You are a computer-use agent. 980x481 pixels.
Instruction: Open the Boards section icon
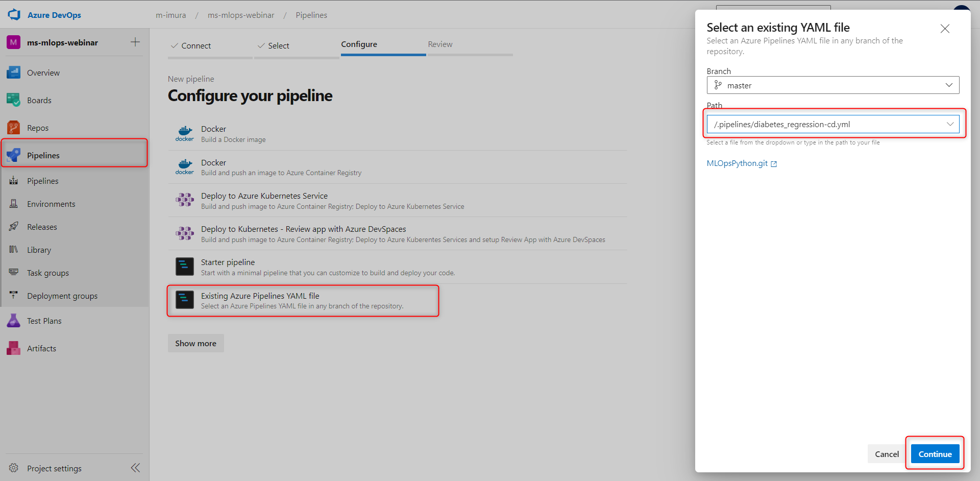[14, 100]
